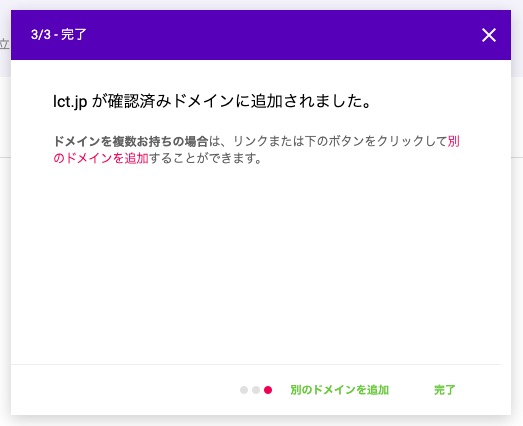
Task: Close the dialog with the X icon
Action: [489, 35]
